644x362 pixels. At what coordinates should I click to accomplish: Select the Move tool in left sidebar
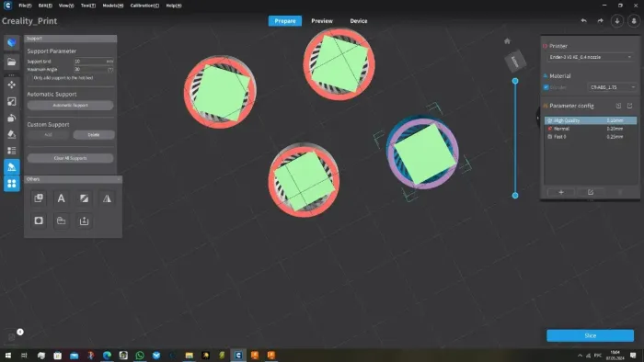(x=11, y=85)
